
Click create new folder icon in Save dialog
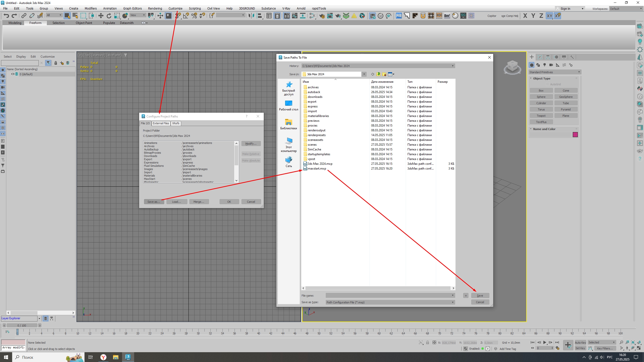point(384,74)
